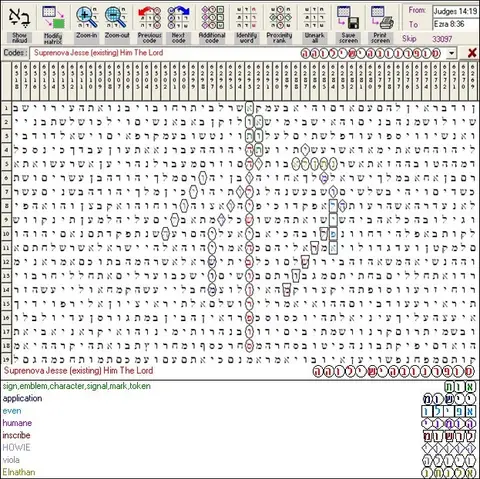Click the Save screen icon

347,17
